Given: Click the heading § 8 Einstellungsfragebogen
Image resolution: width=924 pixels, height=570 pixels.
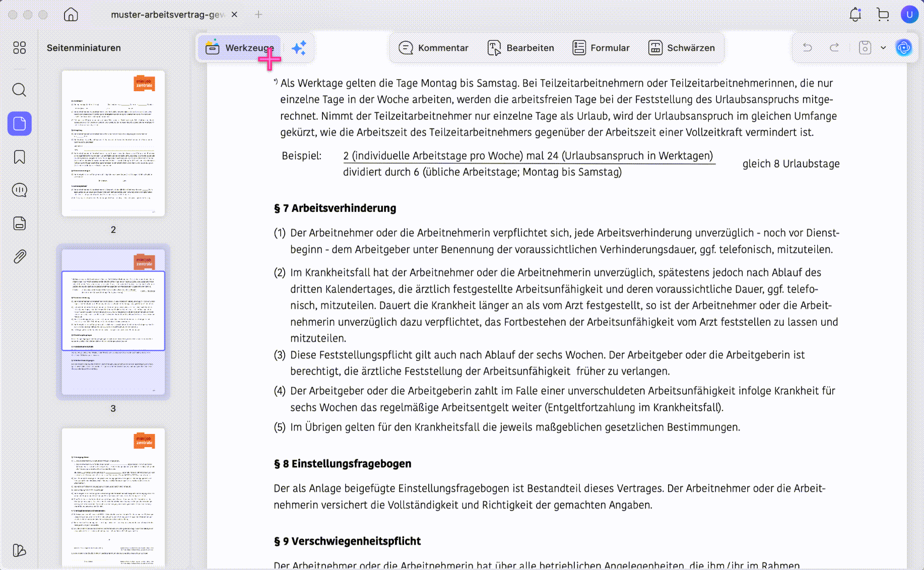Looking at the screenshot, I should (x=343, y=464).
